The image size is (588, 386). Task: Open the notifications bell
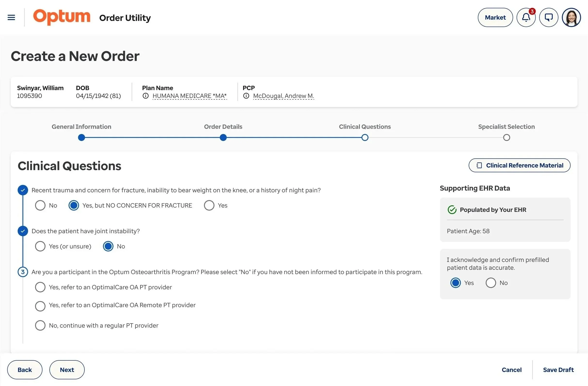526,17
